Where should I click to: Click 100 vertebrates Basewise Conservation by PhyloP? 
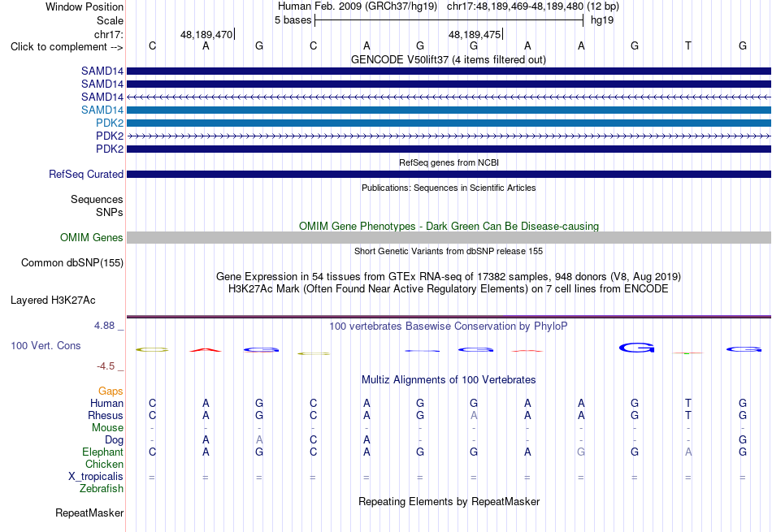449,326
